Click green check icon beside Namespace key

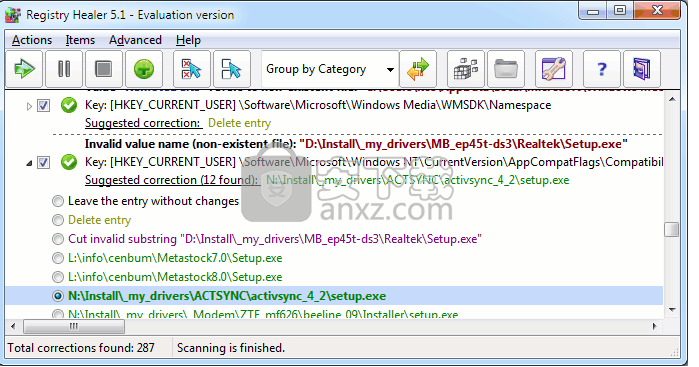coord(69,105)
